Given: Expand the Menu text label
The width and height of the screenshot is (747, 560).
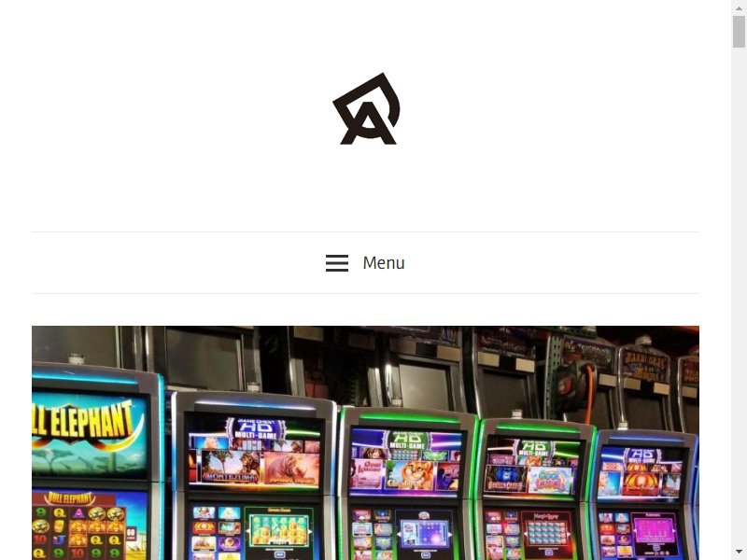Looking at the screenshot, I should pos(384,263).
